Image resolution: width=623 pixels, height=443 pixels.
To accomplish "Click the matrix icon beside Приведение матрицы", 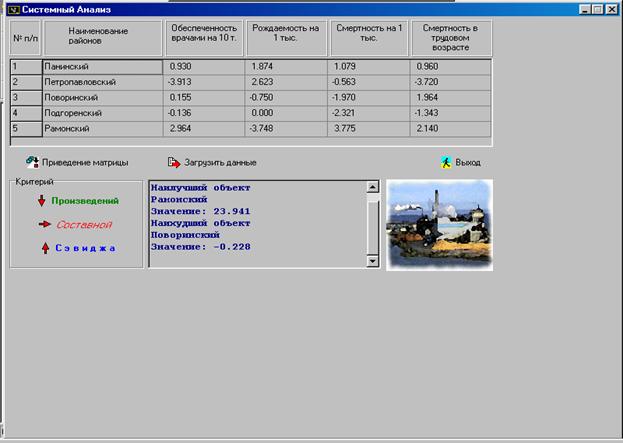I will [x=32, y=161].
